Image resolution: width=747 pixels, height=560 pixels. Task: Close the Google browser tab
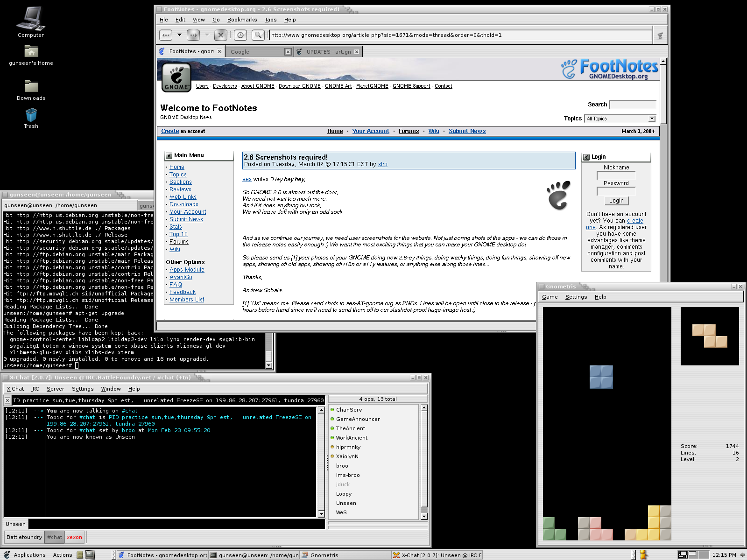288,52
